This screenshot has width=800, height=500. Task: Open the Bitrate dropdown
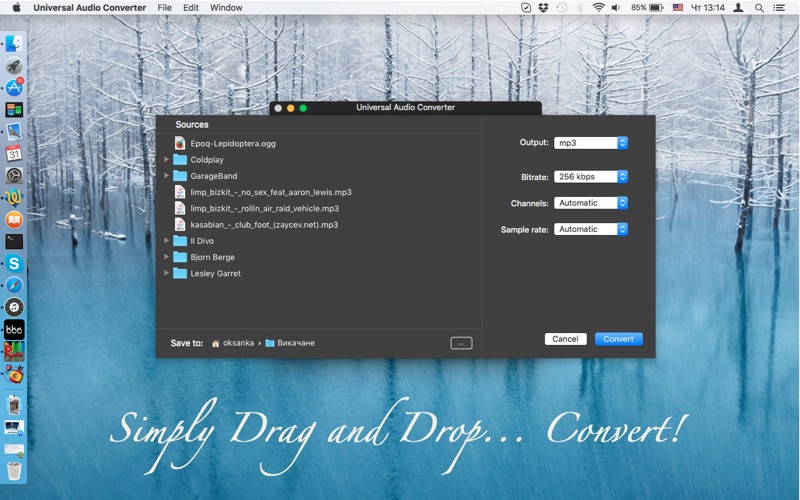(591, 177)
